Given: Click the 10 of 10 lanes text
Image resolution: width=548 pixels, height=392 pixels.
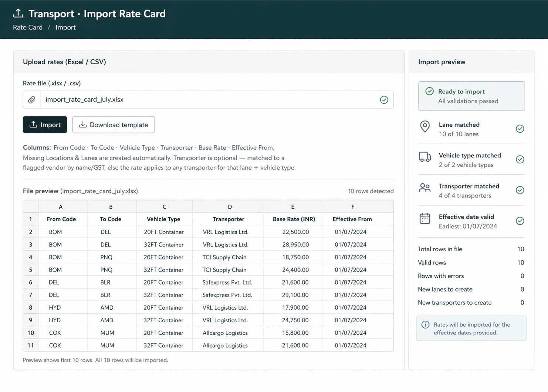Looking at the screenshot, I should pyautogui.click(x=459, y=134).
